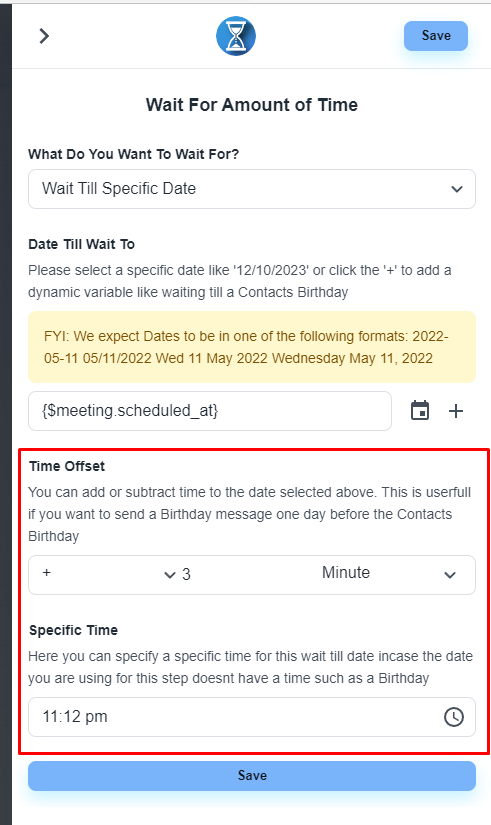Image resolution: width=491 pixels, height=825 pixels.
Task: Click the wide bottom Save button
Action: (252, 776)
